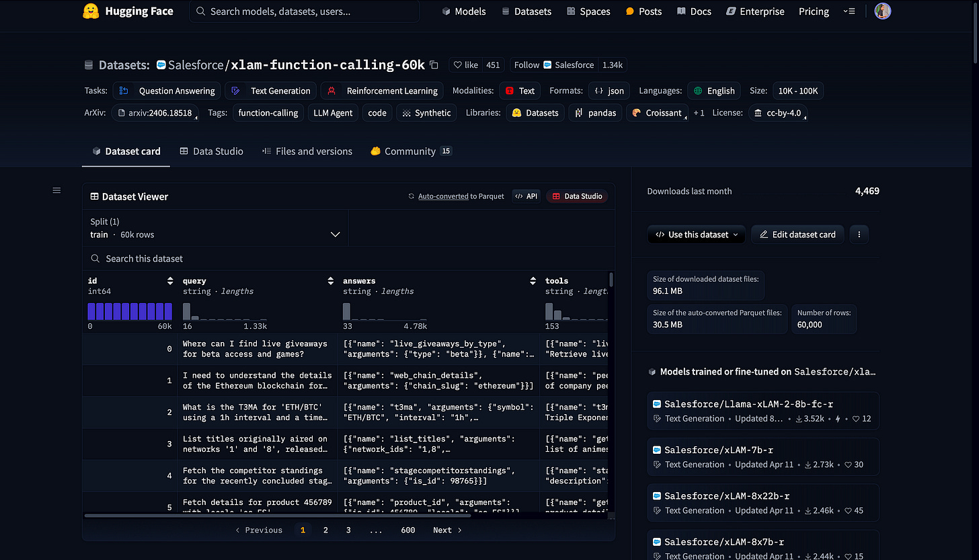
Task: Open Posts in the top navigation
Action: (x=643, y=11)
